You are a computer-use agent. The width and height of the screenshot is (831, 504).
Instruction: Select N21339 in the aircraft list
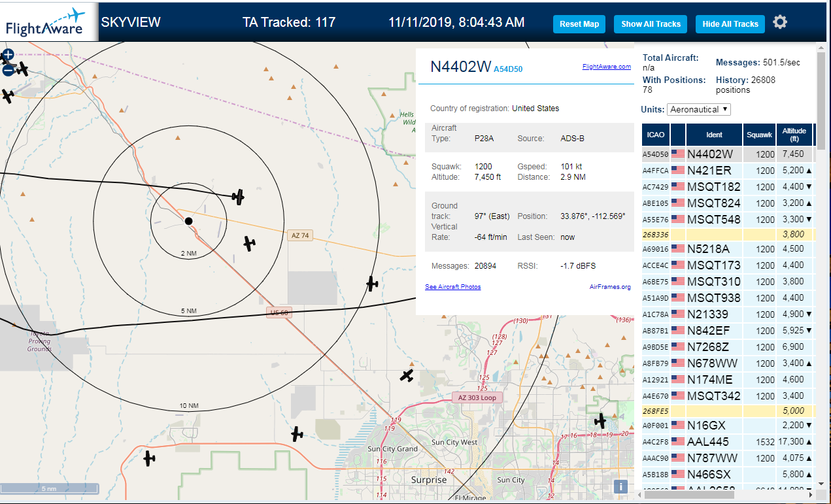click(728, 314)
